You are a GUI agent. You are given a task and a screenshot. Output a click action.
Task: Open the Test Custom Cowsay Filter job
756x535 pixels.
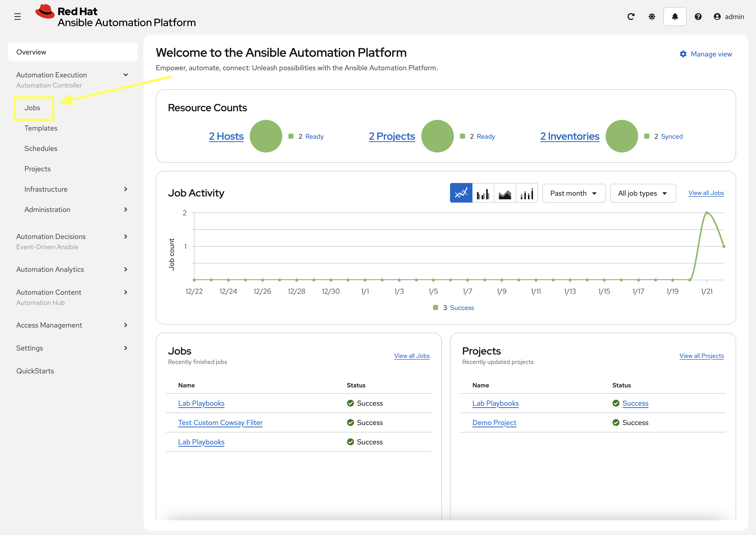[220, 423]
